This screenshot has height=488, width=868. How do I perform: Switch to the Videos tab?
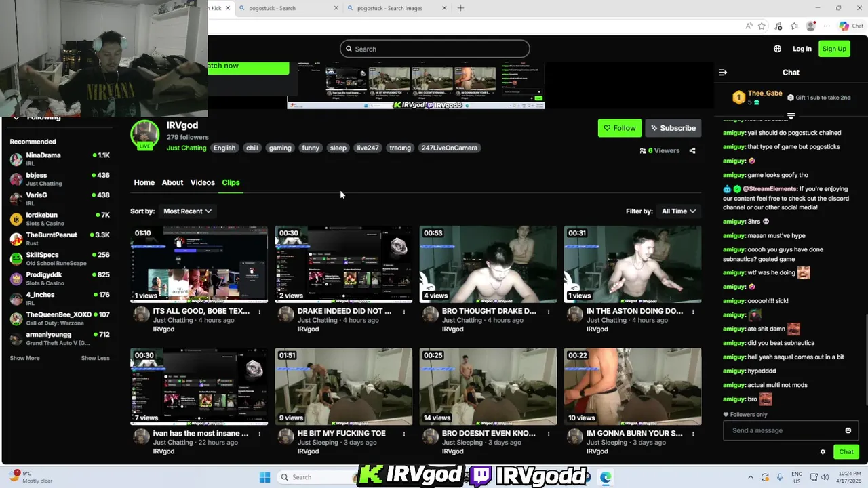202,182
